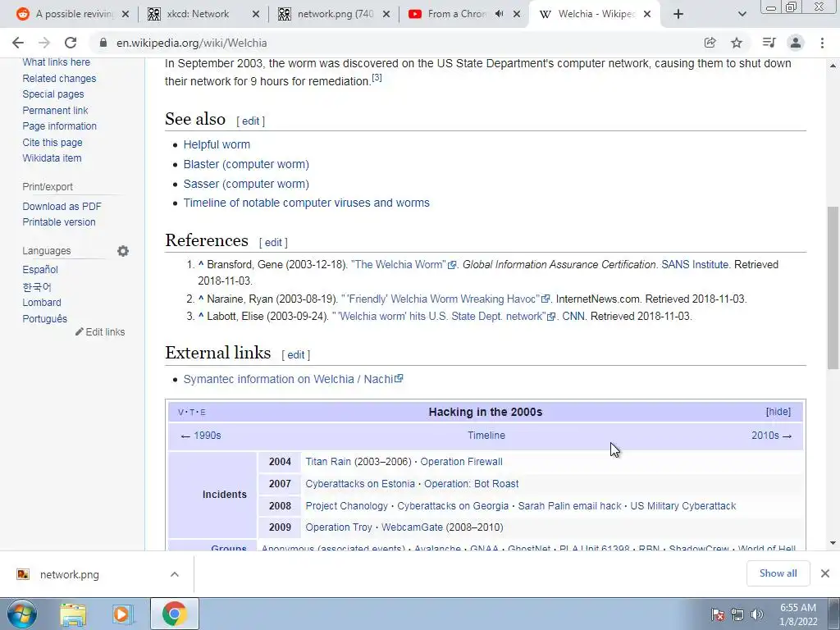Open 'Blaster (computer worm)' link
Image resolution: width=840 pixels, height=630 pixels.
click(x=246, y=164)
